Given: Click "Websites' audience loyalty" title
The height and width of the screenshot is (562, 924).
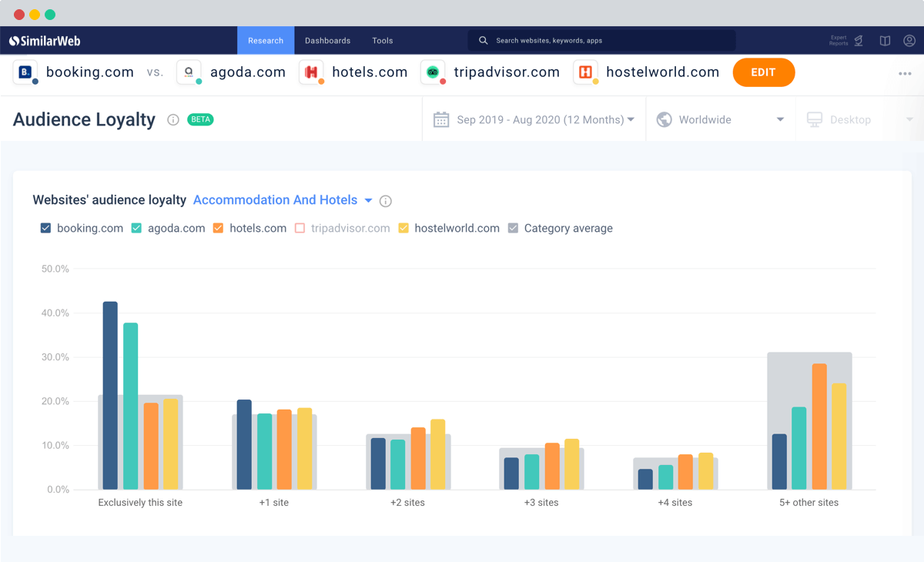Looking at the screenshot, I should point(109,200).
